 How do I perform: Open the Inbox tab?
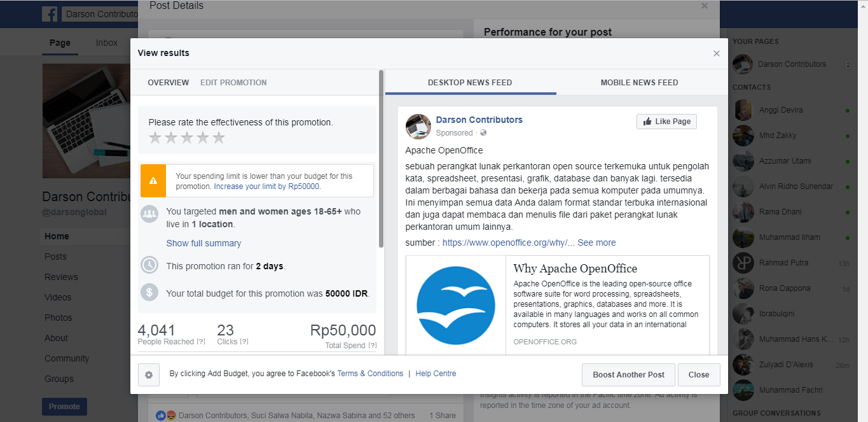click(x=107, y=43)
